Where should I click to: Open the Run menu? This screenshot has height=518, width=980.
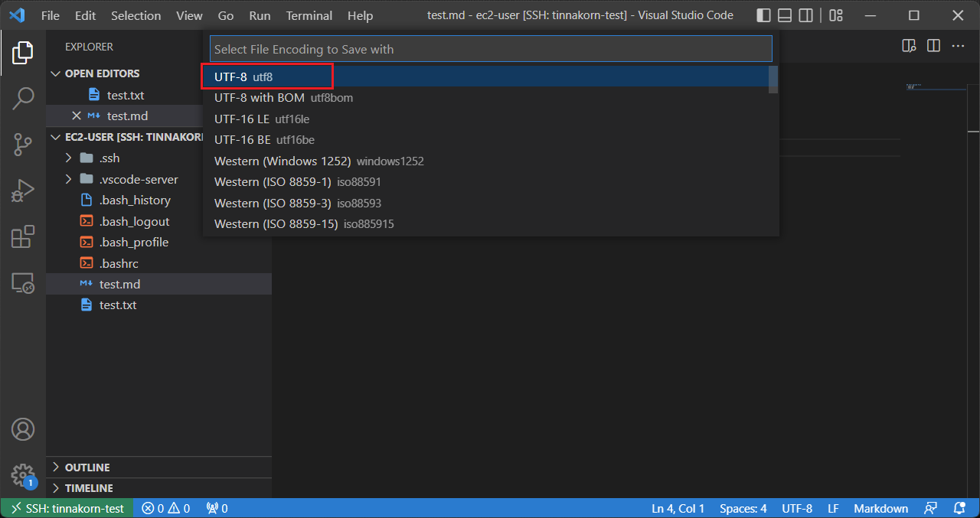pyautogui.click(x=260, y=15)
